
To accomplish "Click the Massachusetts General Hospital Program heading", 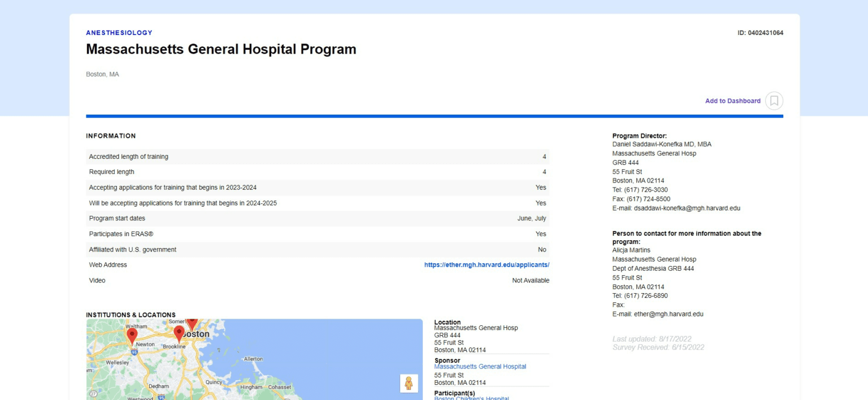I will click(221, 49).
